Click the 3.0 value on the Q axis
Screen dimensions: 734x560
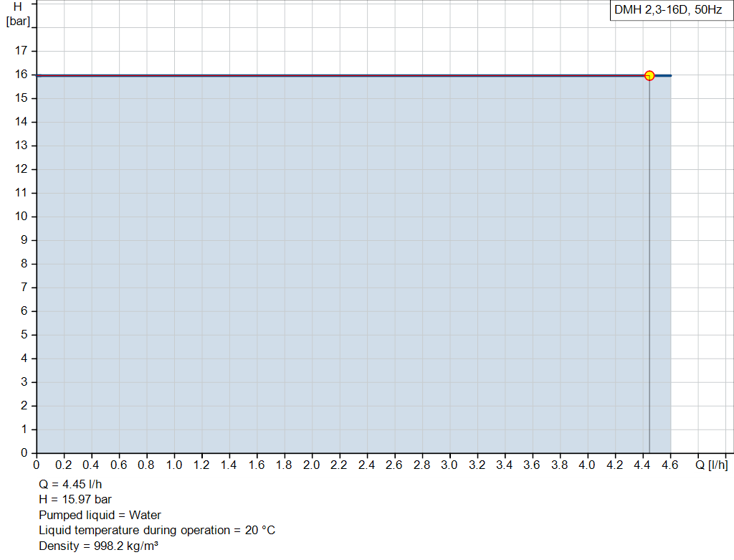(x=449, y=465)
